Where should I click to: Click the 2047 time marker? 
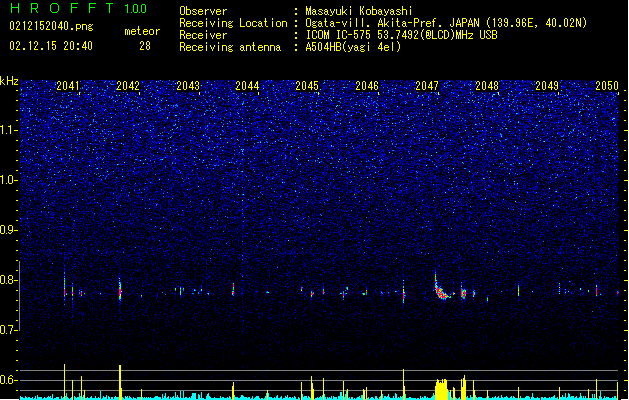(x=427, y=86)
